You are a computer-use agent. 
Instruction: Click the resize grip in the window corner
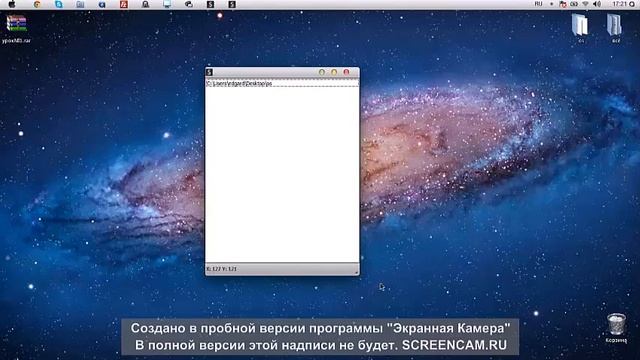click(x=356, y=272)
